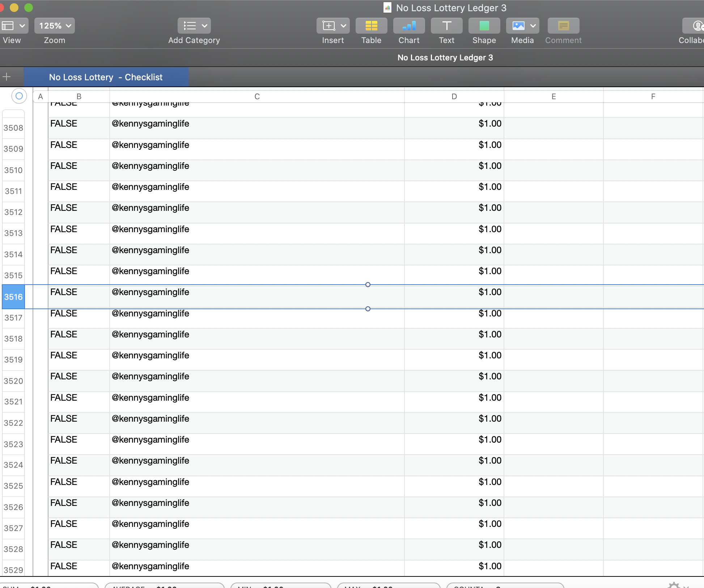Select row header 3525

point(13,486)
